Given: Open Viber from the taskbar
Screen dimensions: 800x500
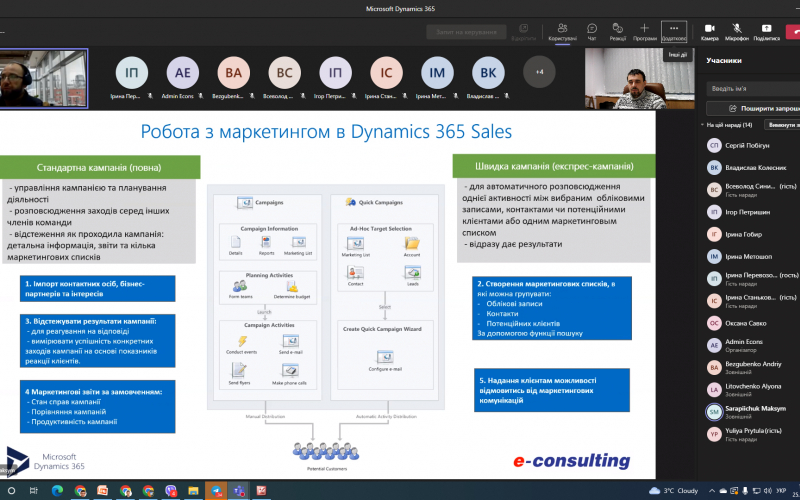Looking at the screenshot, I should coord(171,491).
